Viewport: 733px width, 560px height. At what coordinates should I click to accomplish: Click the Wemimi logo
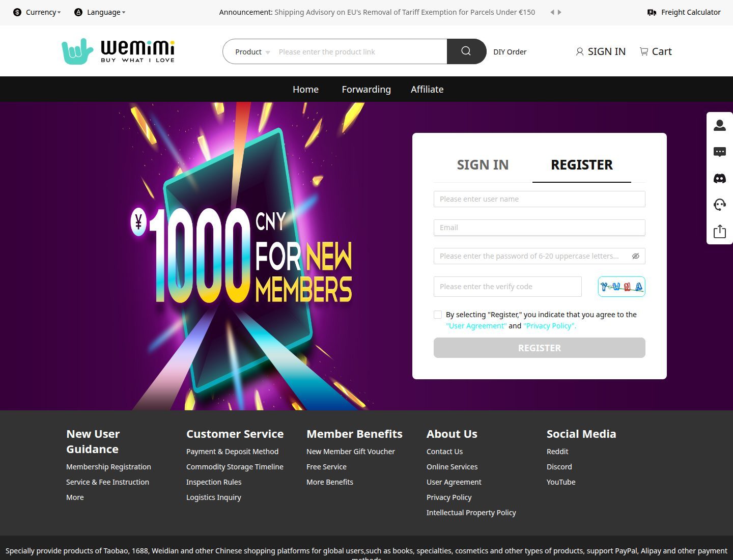118,51
